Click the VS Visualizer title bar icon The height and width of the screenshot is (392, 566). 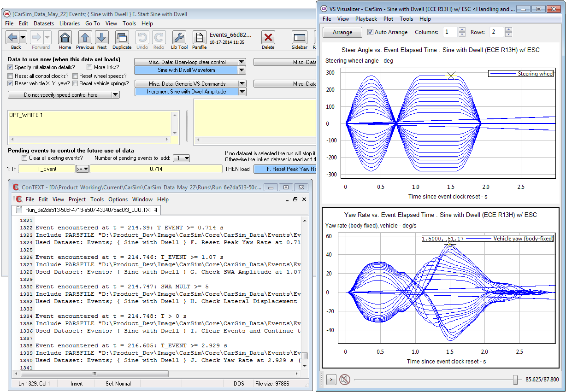(x=323, y=9)
